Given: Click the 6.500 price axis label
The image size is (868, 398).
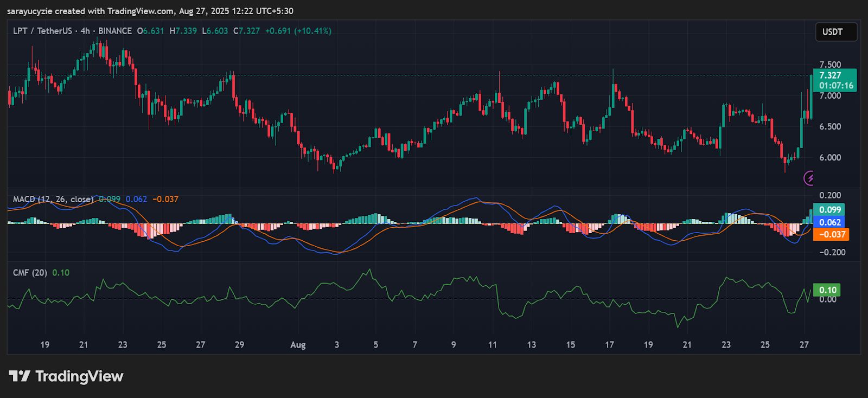Looking at the screenshot, I should click(830, 127).
